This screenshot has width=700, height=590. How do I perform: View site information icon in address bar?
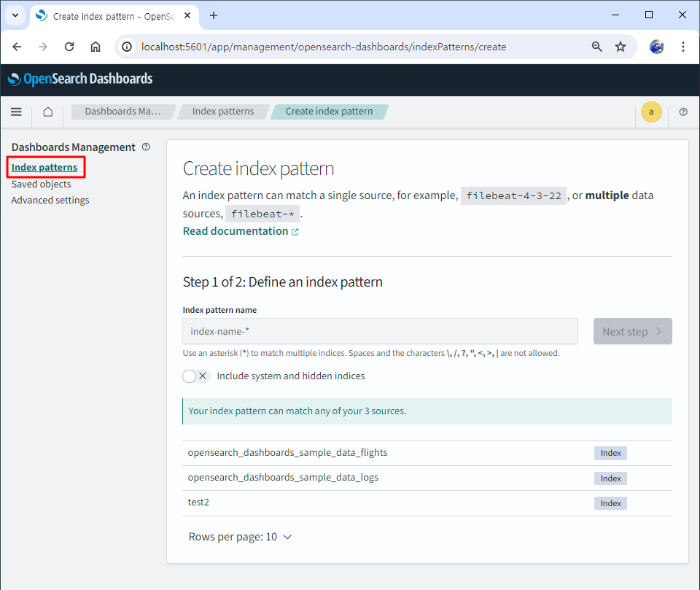click(127, 47)
